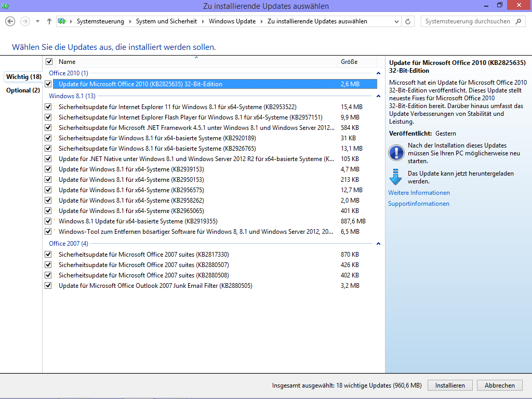Switch to the Wichtig (18) tab
This screenshot has height=399, width=532.
24,77
